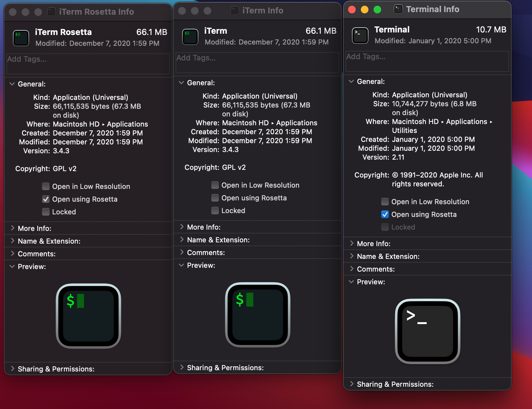Image resolution: width=532 pixels, height=409 pixels.
Task: Close the inactive iTerm Rosetta Info window
Action: click(x=13, y=12)
